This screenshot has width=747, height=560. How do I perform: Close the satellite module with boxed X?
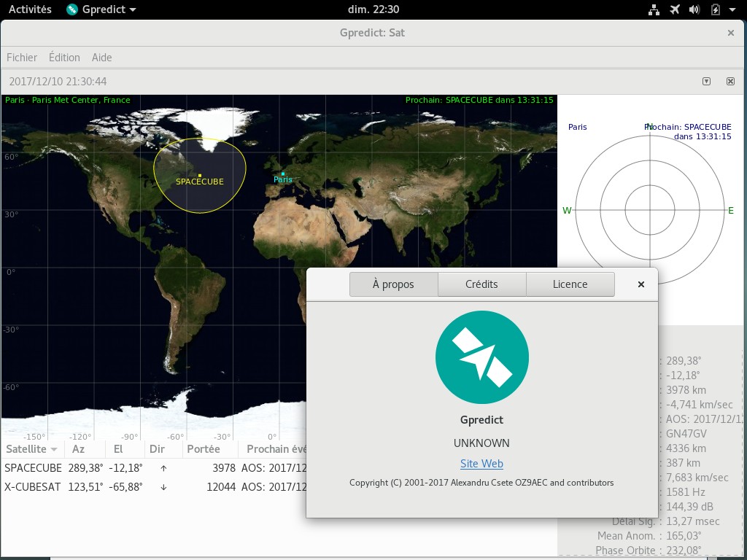(730, 82)
